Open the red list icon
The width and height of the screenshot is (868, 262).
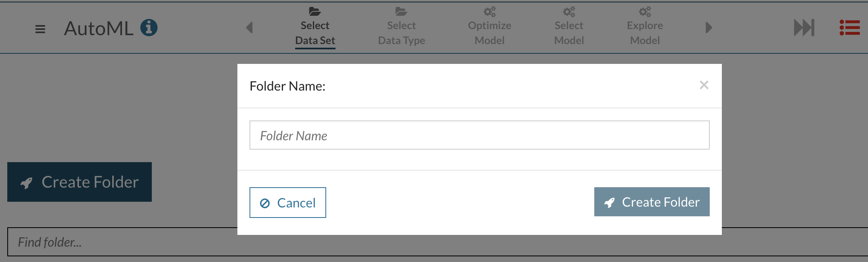[x=849, y=27]
